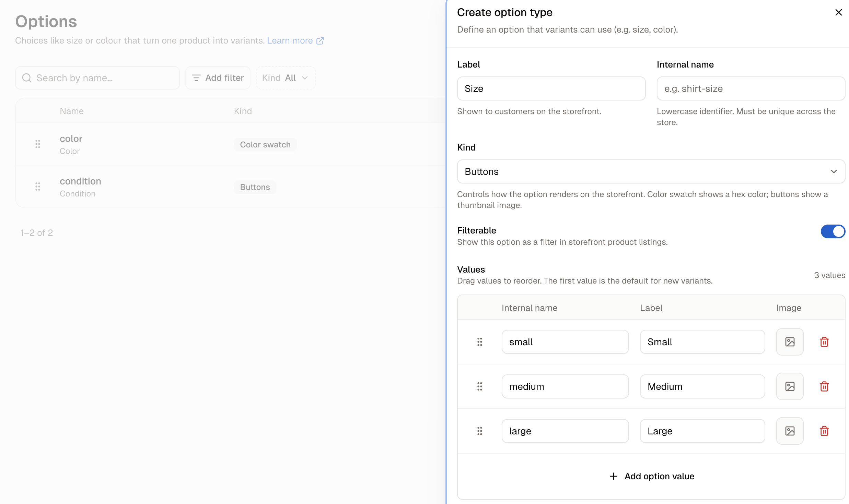Click Add option value text

coord(659,476)
